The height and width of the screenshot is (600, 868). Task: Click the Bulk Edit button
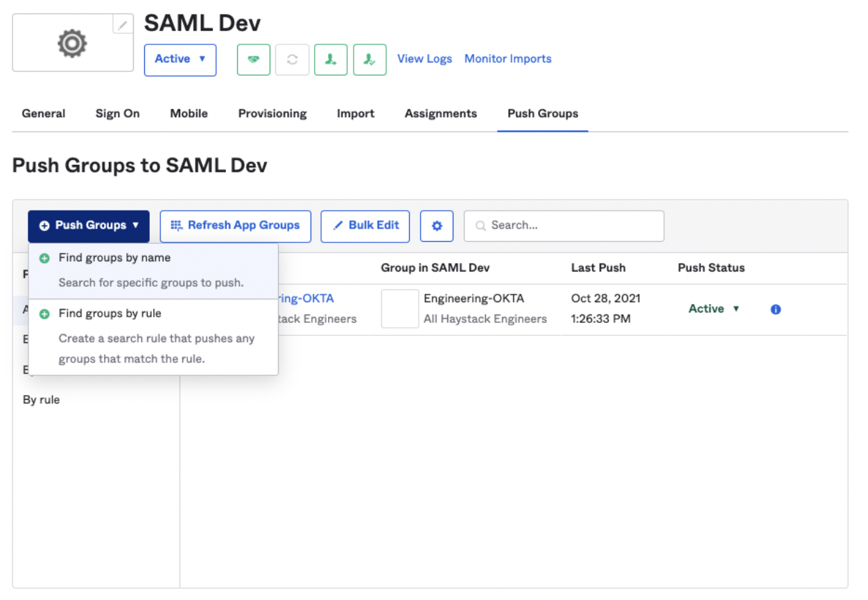click(x=365, y=226)
